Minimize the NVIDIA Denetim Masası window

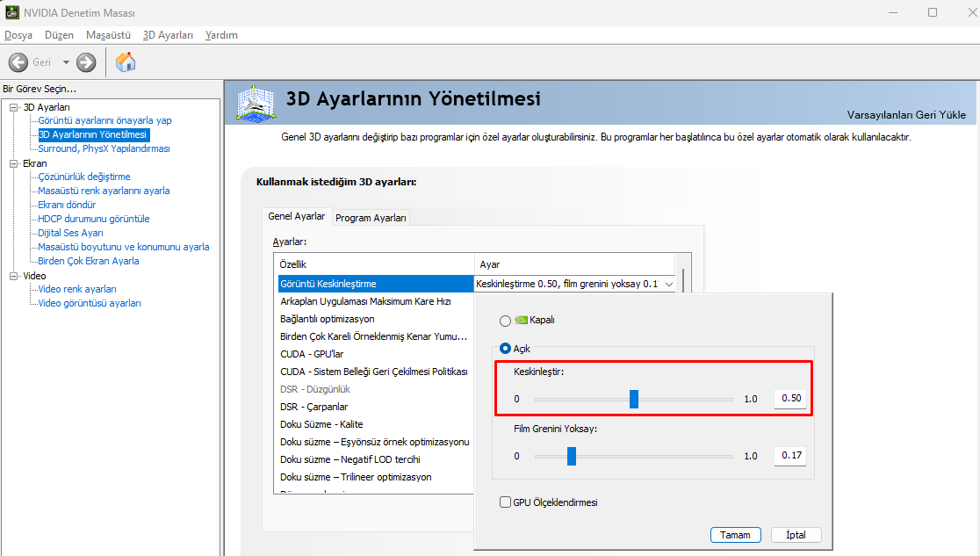pos(893,12)
